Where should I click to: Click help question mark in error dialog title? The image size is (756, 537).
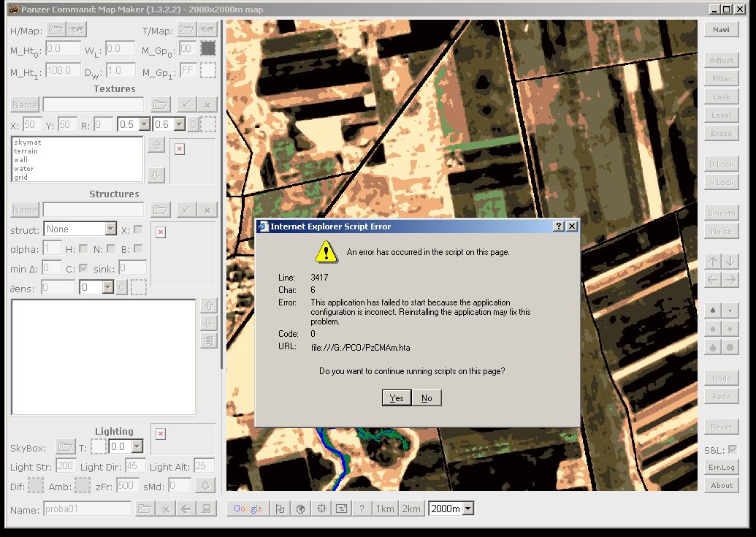click(x=558, y=226)
